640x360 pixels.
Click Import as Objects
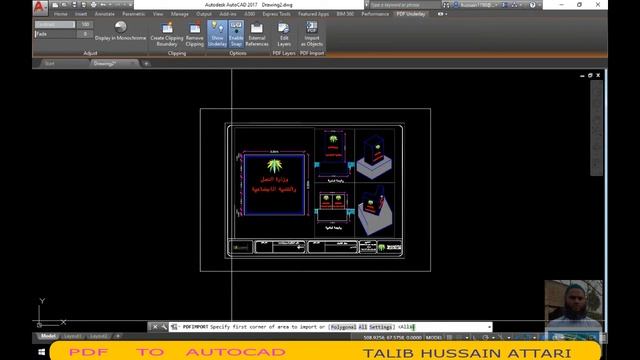pyautogui.click(x=312, y=34)
